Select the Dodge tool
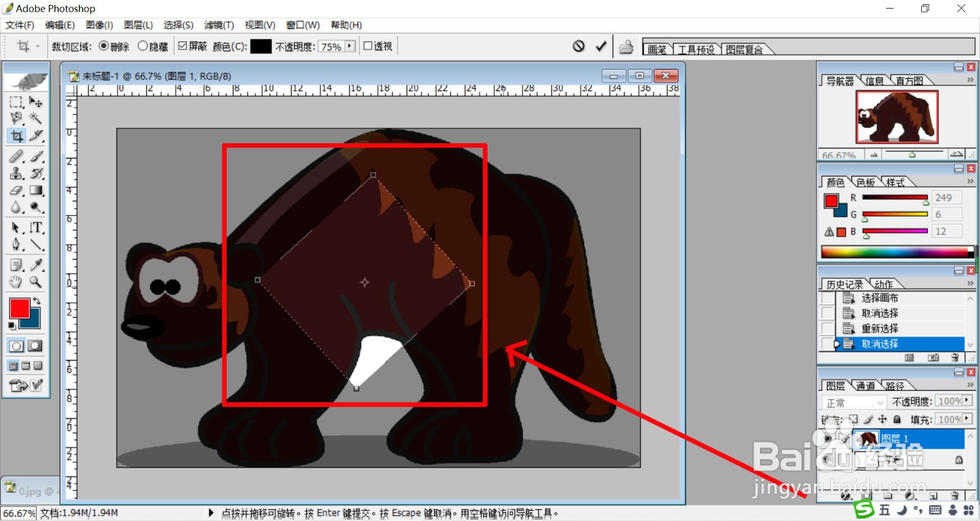Image resolution: width=980 pixels, height=521 pixels. tap(36, 208)
